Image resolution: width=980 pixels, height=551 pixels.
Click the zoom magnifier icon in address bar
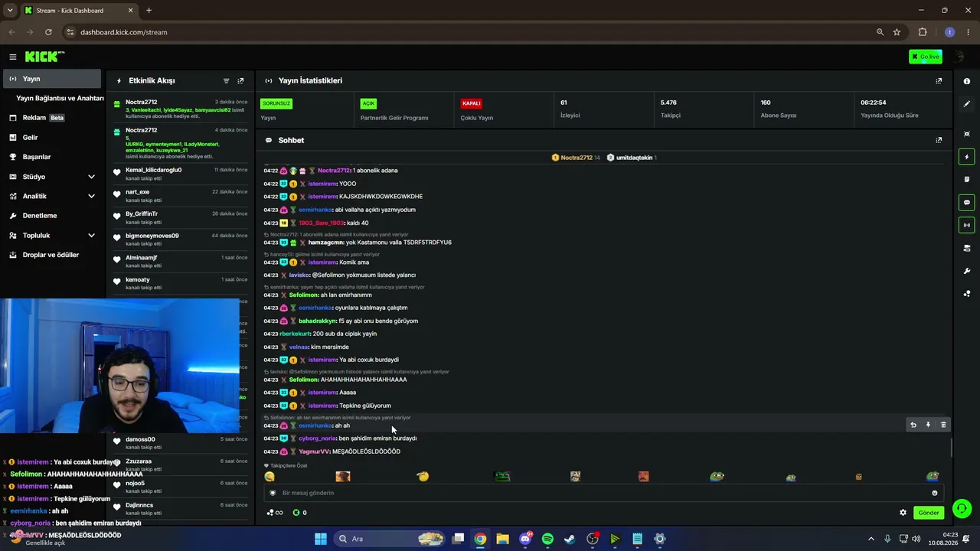[x=880, y=32]
